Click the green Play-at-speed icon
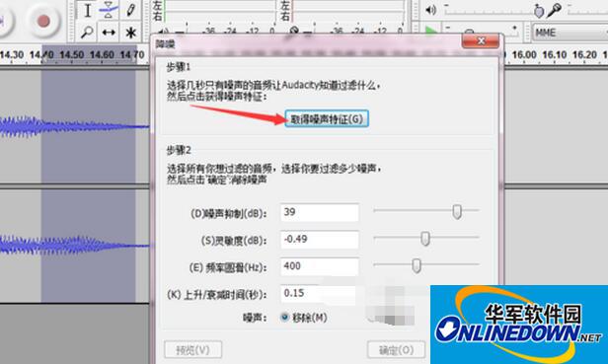 pyautogui.click(x=431, y=31)
